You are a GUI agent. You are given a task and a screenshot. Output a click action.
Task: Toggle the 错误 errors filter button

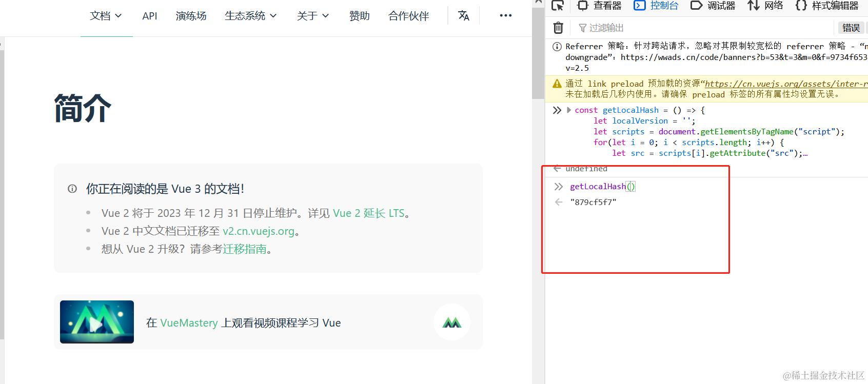click(851, 28)
